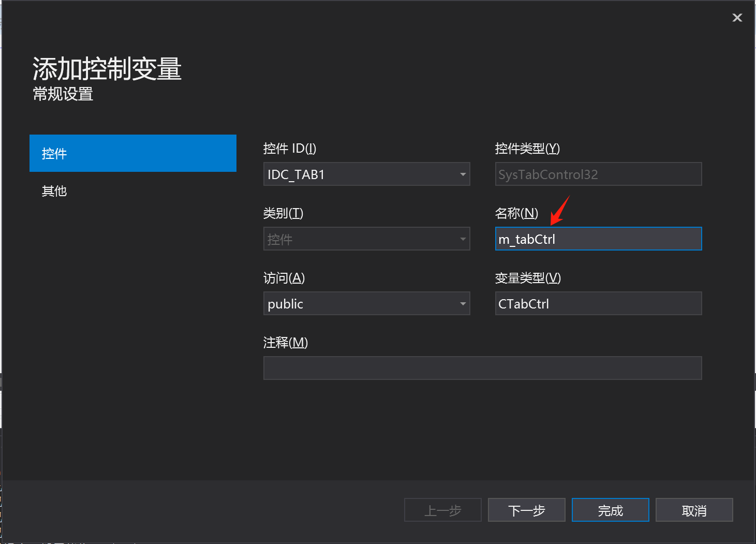Click the disabled 上一步 button
The height and width of the screenshot is (544, 756).
point(443,510)
